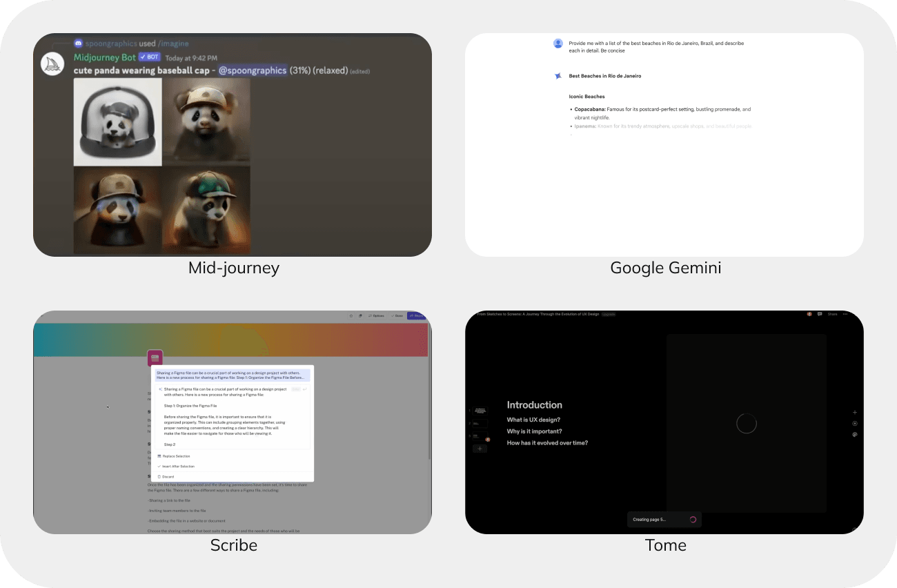Click the highlighted selected text box in Scribe popup
The width and height of the screenshot is (897, 588).
pyautogui.click(x=233, y=375)
